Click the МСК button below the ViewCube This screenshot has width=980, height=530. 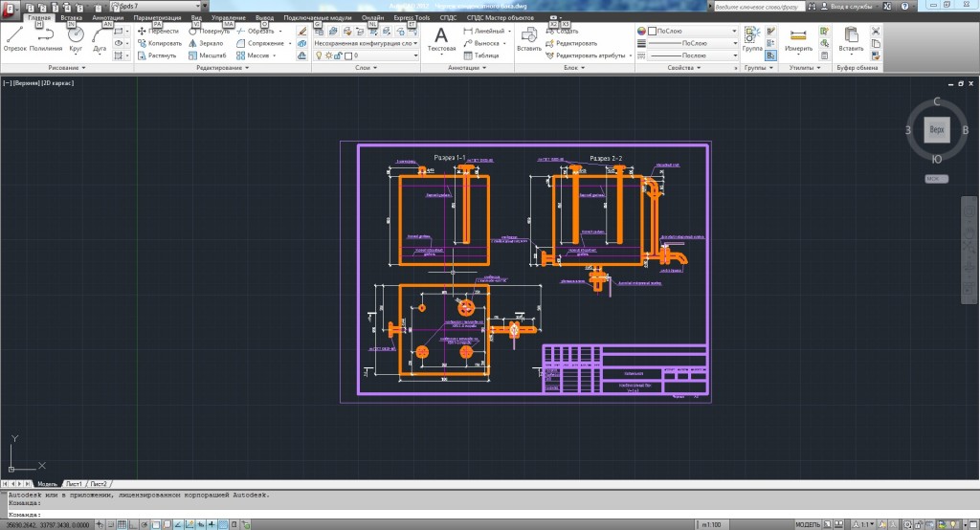click(936, 179)
